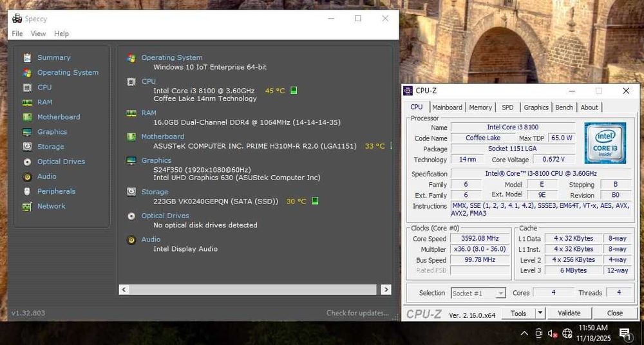644x345 pixels.
Task: Show hidden icons chevron in system tray
Action: pyautogui.click(x=524, y=333)
